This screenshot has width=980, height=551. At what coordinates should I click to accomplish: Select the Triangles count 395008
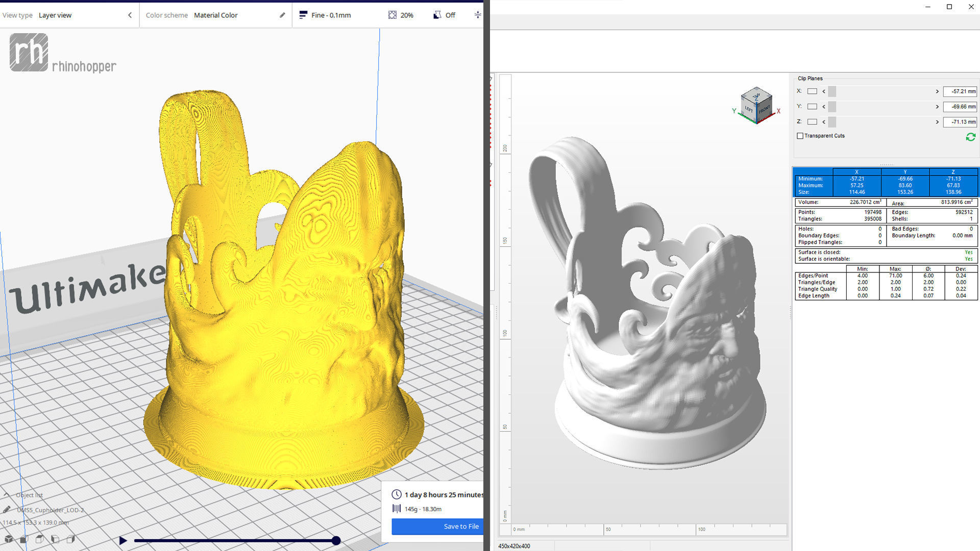pos(872,219)
